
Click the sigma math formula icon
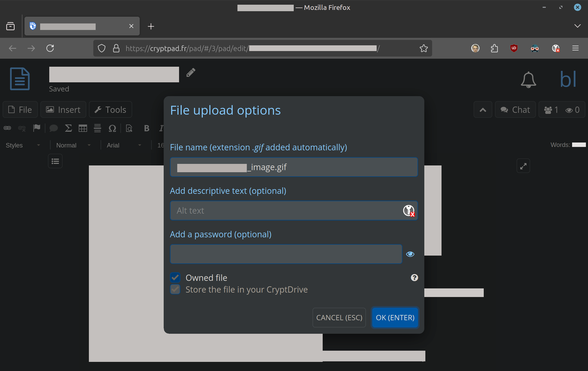point(68,128)
